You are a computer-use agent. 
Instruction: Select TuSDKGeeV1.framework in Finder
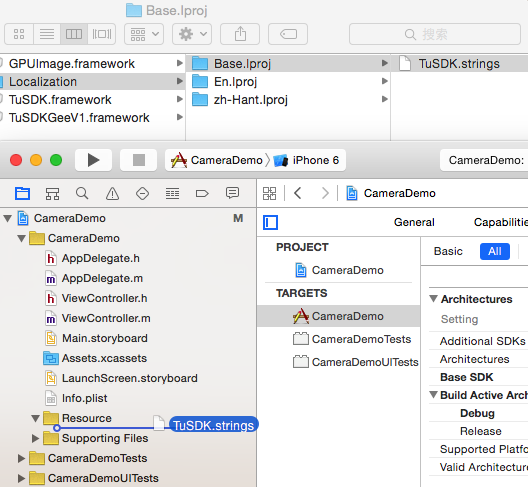[x=92, y=118]
